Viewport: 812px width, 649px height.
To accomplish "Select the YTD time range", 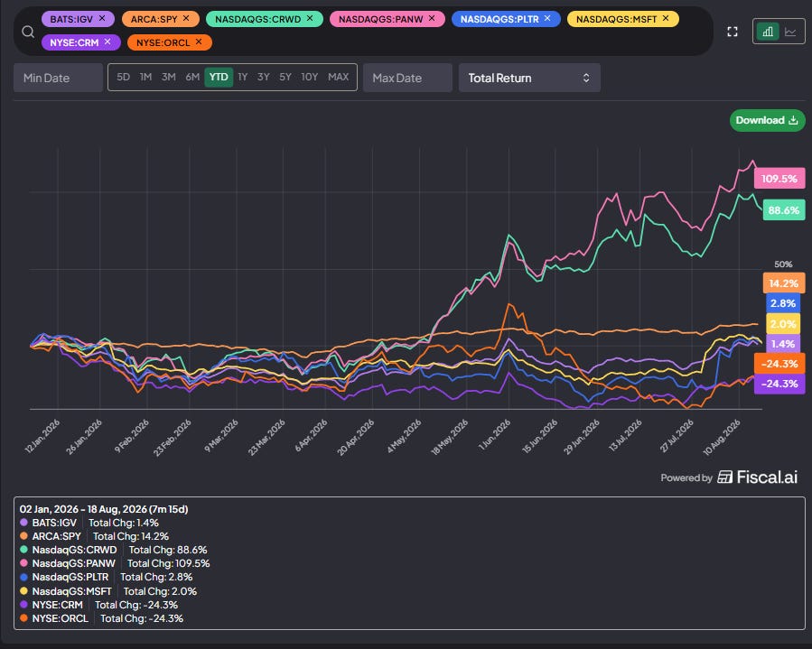I will point(219,77).
